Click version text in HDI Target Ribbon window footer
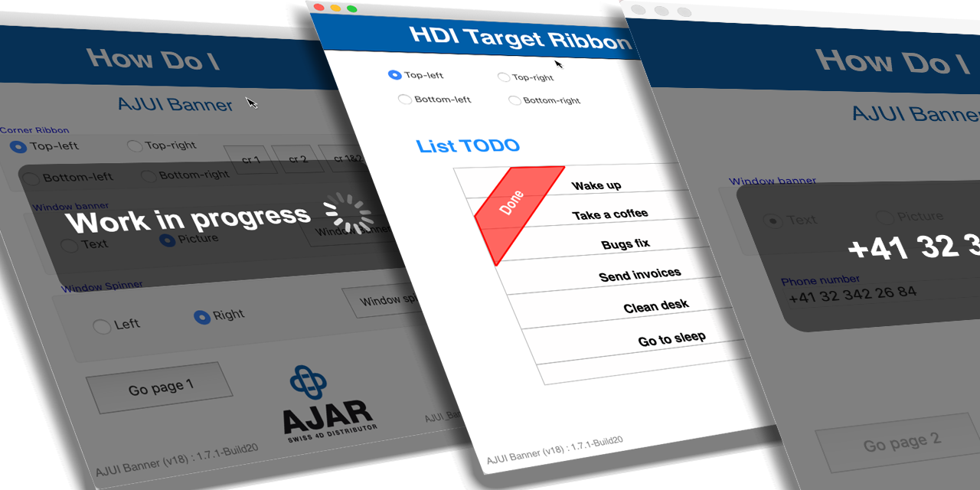This screenshot has width=980, height=490. pos(554,451)
